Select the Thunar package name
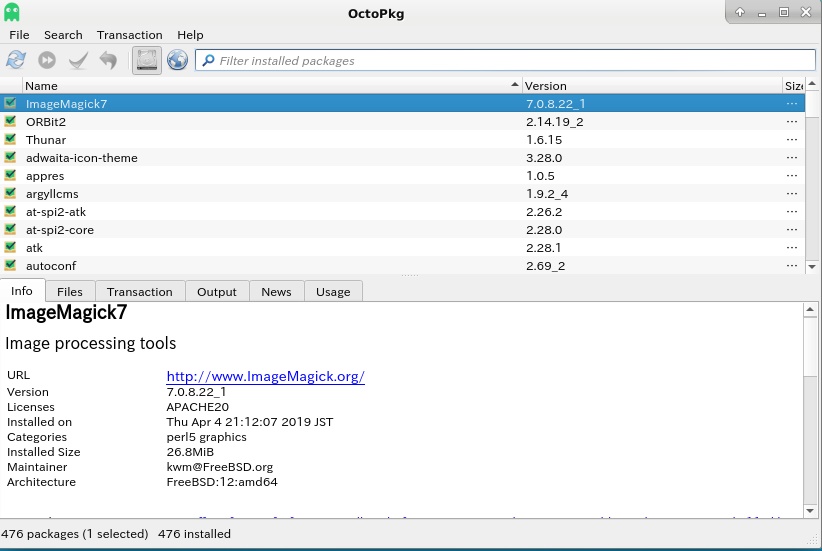 46,139
